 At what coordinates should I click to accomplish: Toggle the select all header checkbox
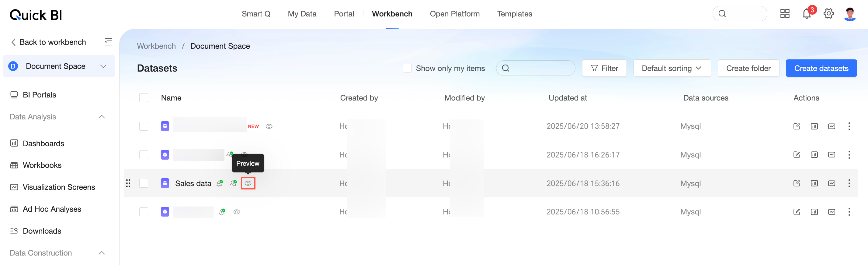tap(144, 98)
